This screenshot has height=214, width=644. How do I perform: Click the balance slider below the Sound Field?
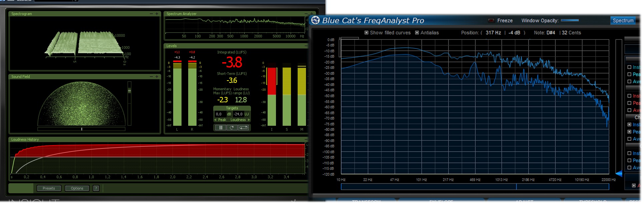point(81,129)
